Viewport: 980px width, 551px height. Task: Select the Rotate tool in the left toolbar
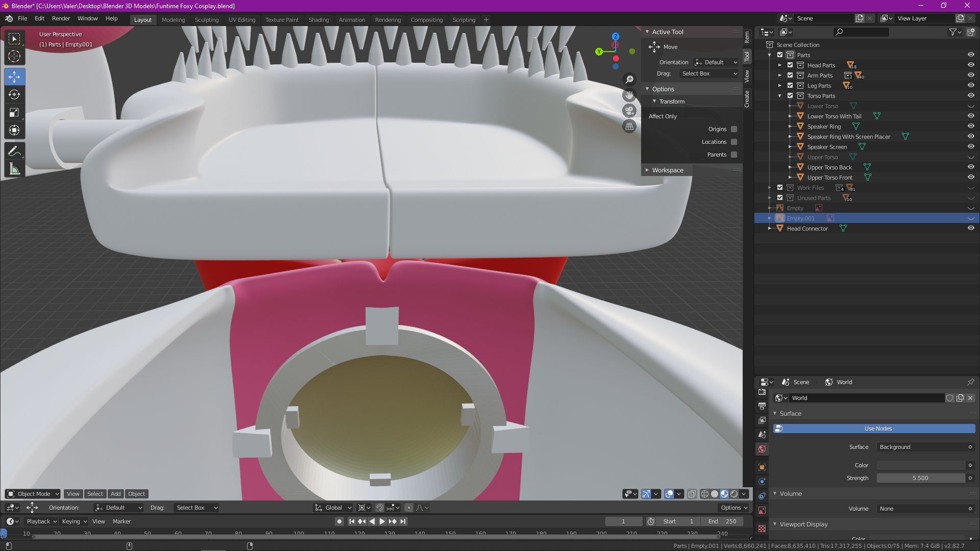click(x=14, y=94)
